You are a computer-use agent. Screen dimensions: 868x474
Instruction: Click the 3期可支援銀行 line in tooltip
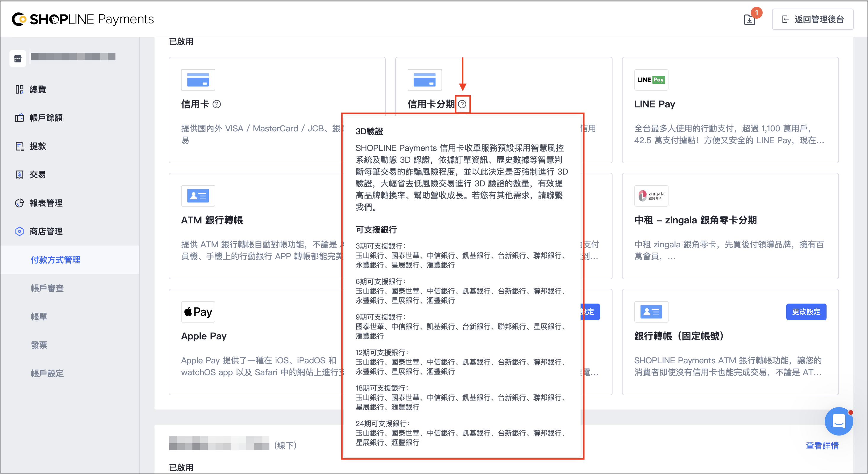[x=381, y=246]
